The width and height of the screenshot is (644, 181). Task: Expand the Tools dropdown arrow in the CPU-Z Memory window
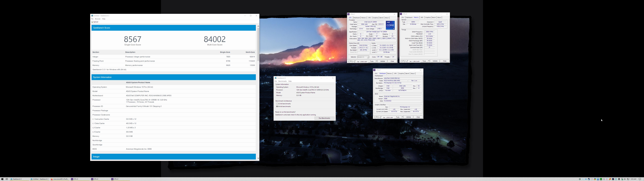coord(429,61)
